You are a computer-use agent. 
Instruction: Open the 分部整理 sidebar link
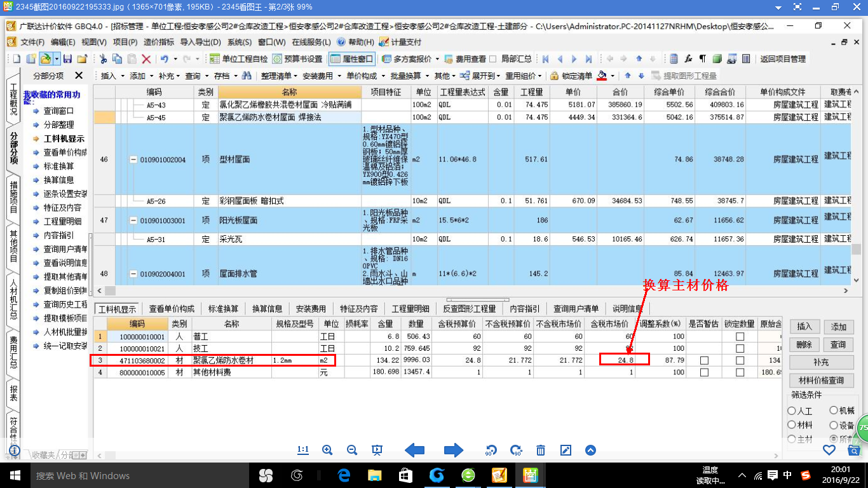pos(58,125)
